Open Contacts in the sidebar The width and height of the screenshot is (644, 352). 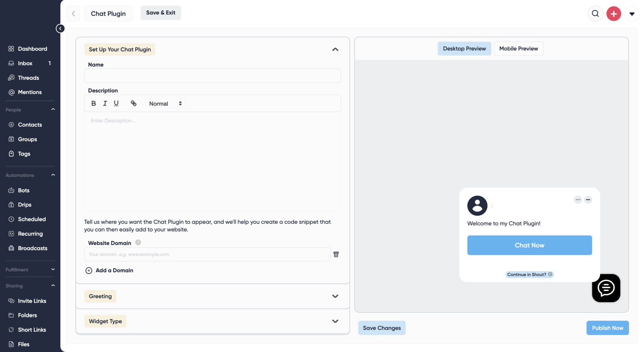(x=30, y=125)
